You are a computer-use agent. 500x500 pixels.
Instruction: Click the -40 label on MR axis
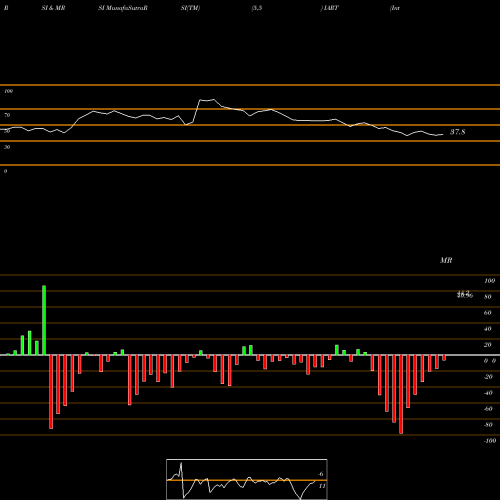(x=488, y=393)
